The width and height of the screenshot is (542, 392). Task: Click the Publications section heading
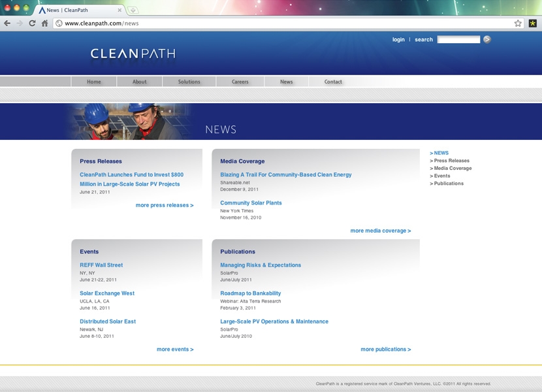(x=238, y=252)
